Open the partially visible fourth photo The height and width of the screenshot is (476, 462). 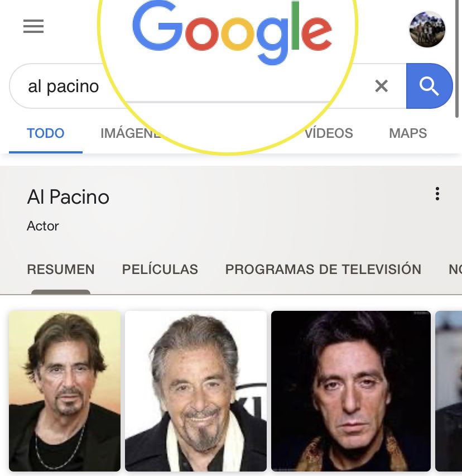[449, 391]
